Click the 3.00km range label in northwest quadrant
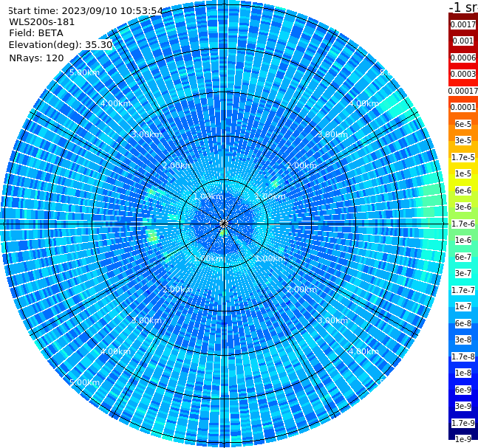Screen dimensions: 478x448 [146, 134]
